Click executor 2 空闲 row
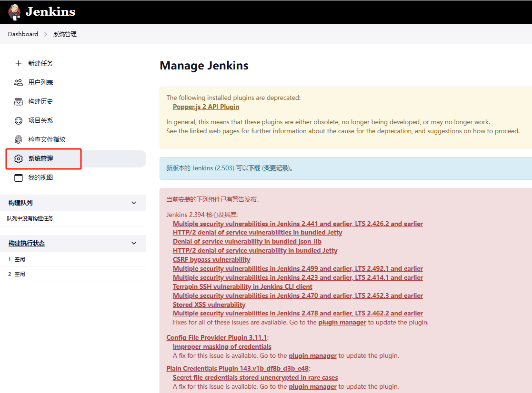Viewport: 532px width, 393px height. coord(72,274)
